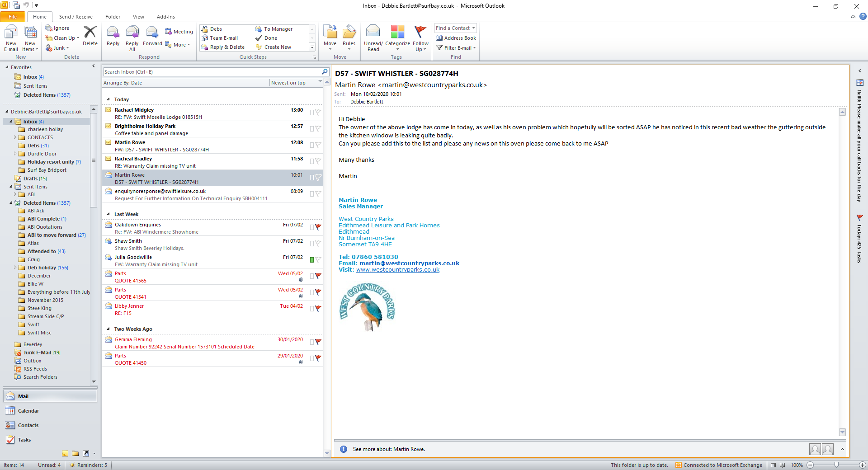This screenshot has width=868, height=470.
Task: Open the Address Book
Action: (x=456, y=38)
